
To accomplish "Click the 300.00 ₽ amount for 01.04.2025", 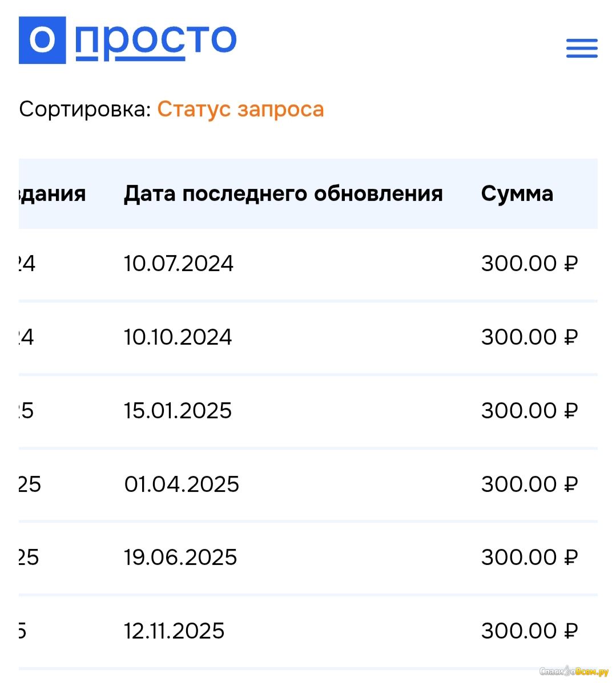I will tap(529, 484).
